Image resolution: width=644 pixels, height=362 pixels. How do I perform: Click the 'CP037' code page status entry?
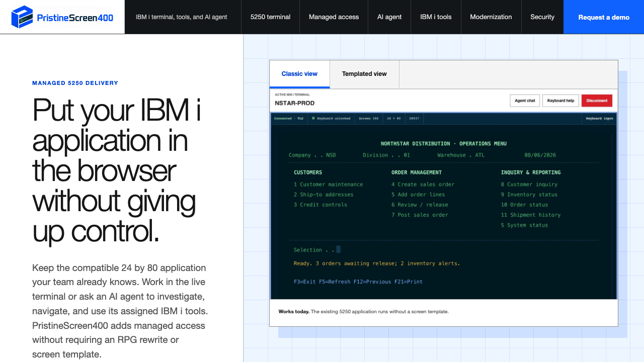(415, 119)
